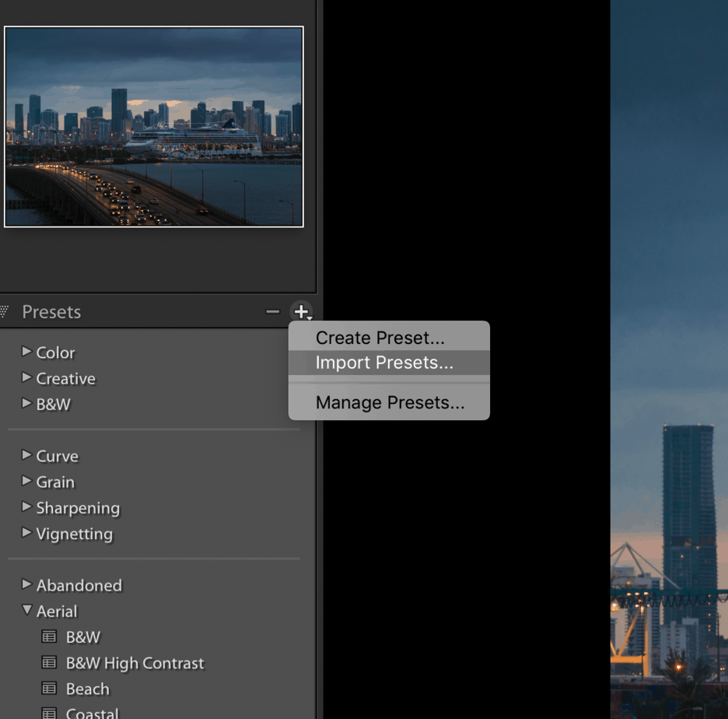The image size is (728, 719).
Task: Select the Grain group label
Action: coord(55,482)
